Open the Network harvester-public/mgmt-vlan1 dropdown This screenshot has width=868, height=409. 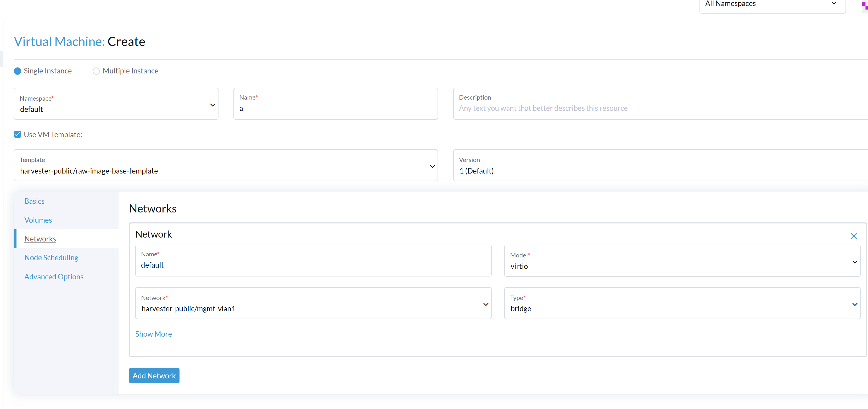pyautogui.click(x=313, y=303)
